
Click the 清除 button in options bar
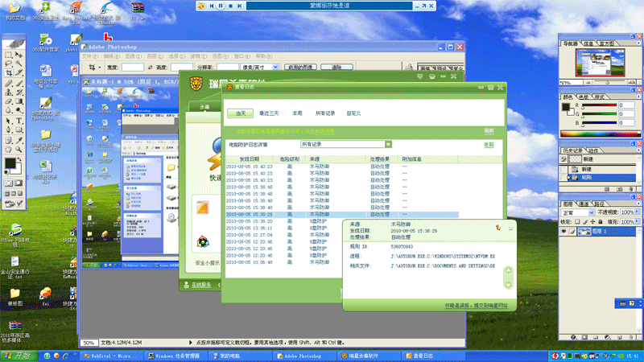[x=336, y=68]
